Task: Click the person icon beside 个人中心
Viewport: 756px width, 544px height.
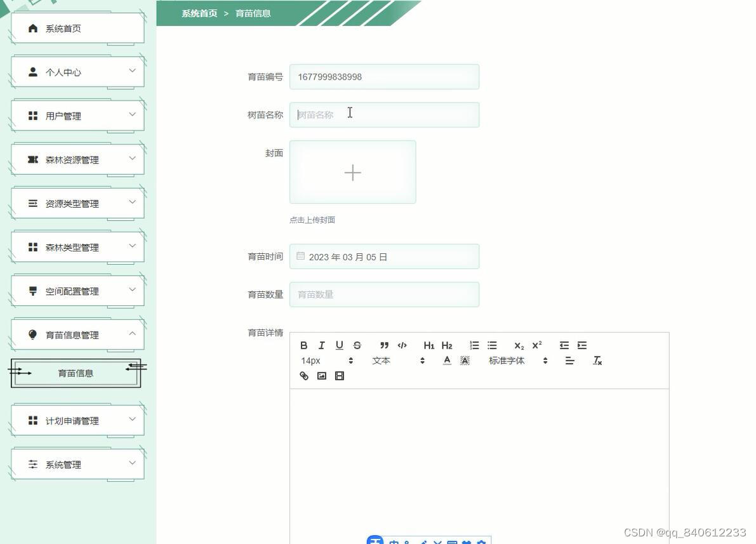Action: (x=33, y=72)
